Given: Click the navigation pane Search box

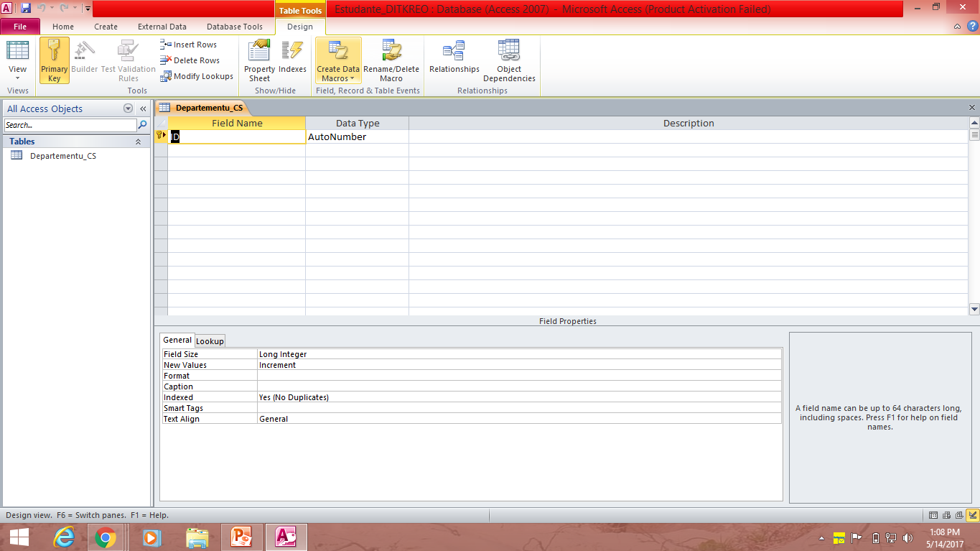Looking at the screenshot, I should point(70,125).
